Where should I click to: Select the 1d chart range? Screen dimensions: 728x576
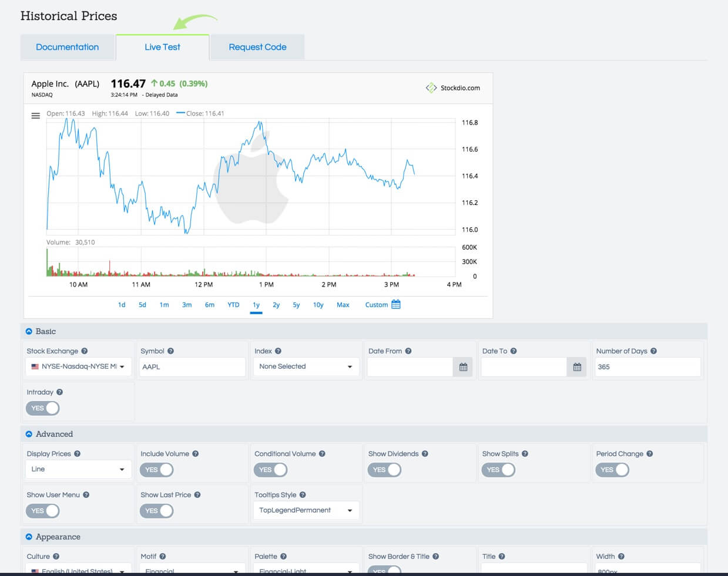[122, 305]
